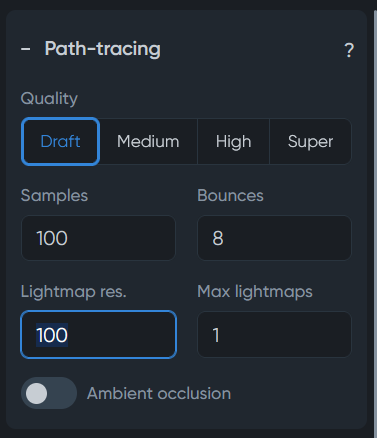The width and height of the screenshot is (377, 438).
Task: Click the panel's vertical scrollbar
Action: tap(375, 219)
